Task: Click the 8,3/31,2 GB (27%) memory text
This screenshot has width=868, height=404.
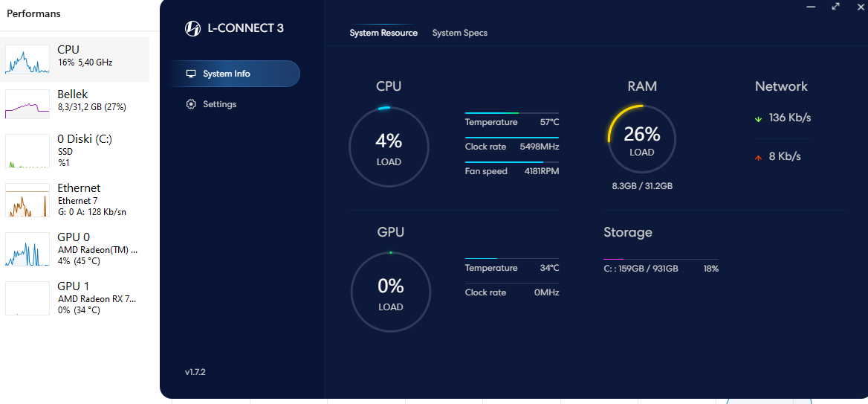Action: point(91,107)
